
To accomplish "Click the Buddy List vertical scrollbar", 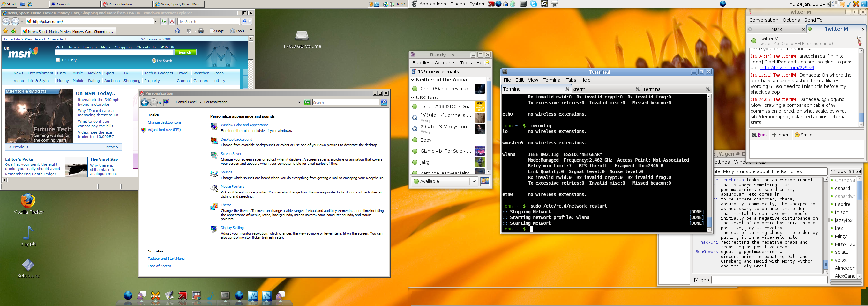I will (489, 126).
